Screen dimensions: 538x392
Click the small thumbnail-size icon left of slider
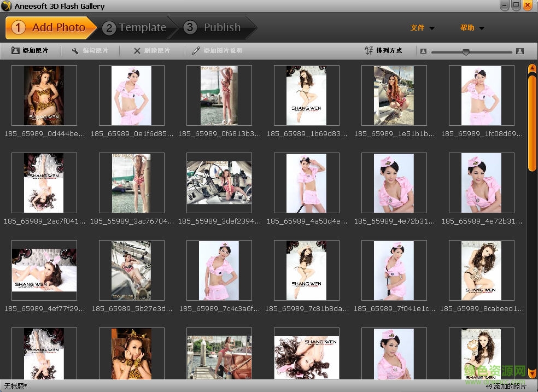(x=424, y=51)
